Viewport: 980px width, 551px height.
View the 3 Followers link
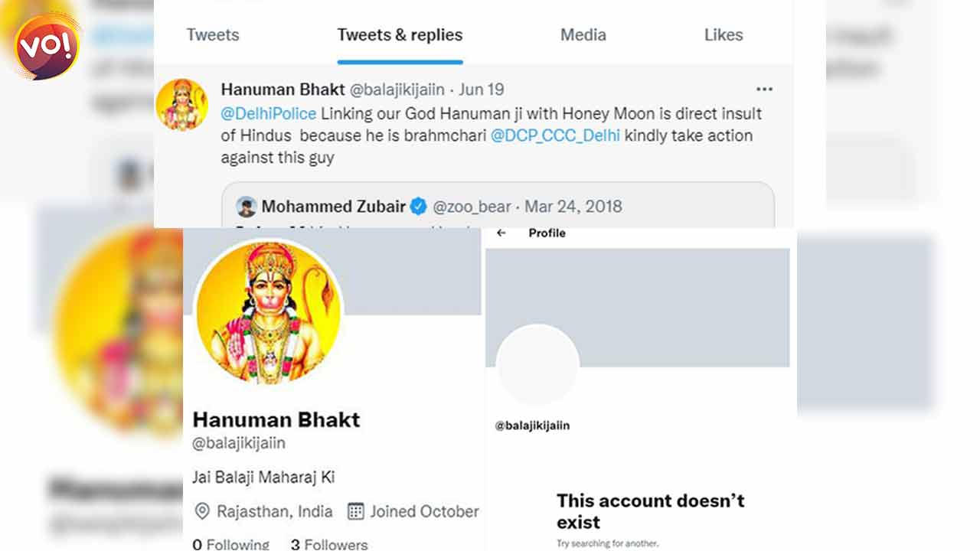click(329, 544)
